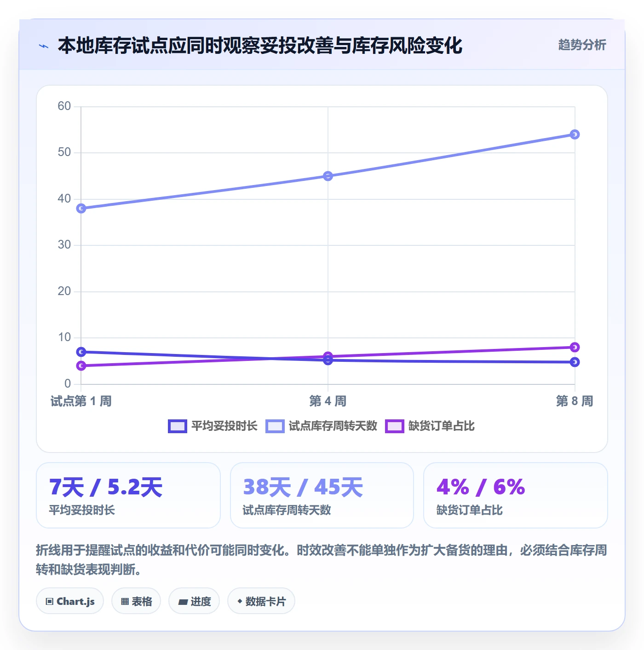Image resolution: width=644 pixels, height=650 pixels.
Task: Hide the 缺货订单占比 series via its legend label
Action: coord(442,426)
